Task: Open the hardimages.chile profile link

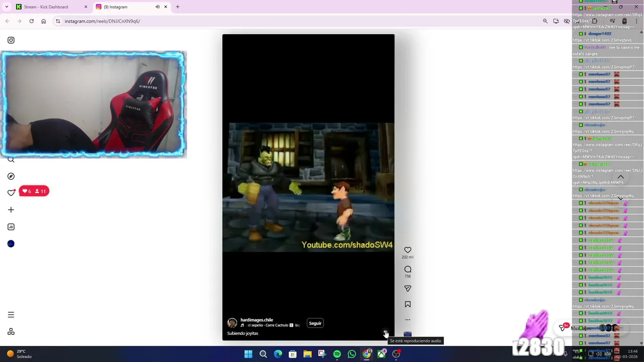Action: coord(257,320)
